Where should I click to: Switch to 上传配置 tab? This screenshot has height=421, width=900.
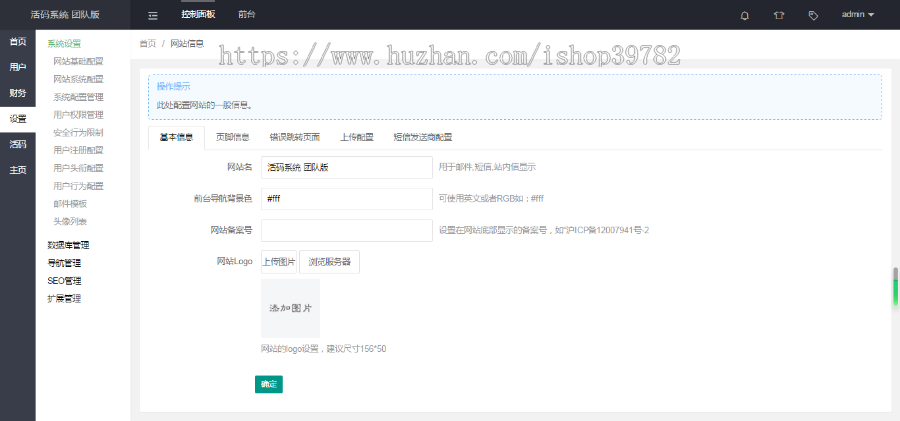coord(357,137)
